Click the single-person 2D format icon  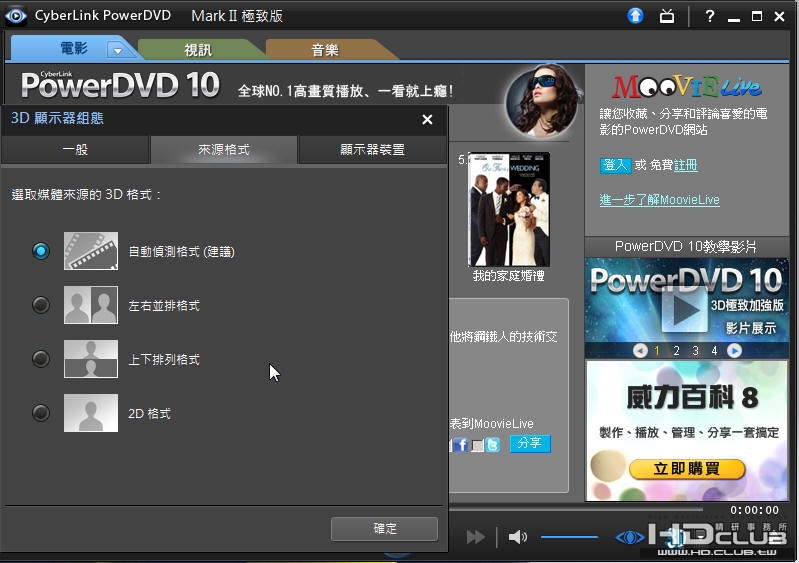tap(91, 413)
